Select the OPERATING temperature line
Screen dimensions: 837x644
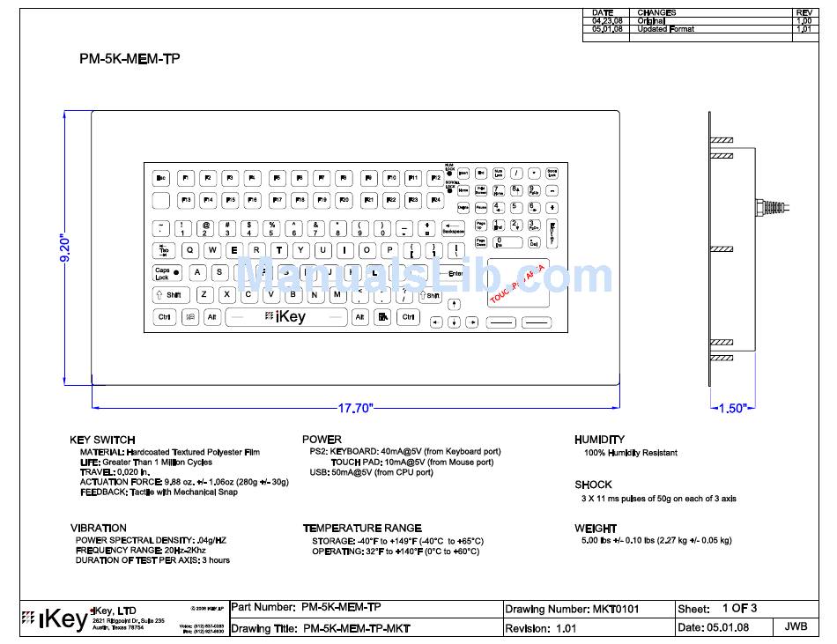[x=396, y=551]
